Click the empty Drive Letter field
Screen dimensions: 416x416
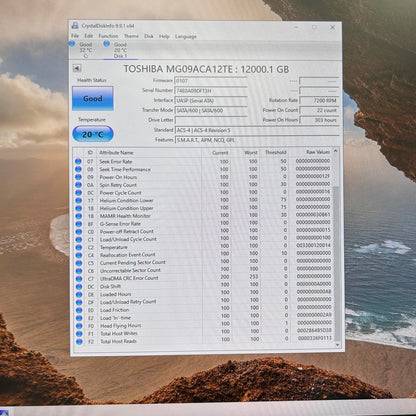click(211, 120)
